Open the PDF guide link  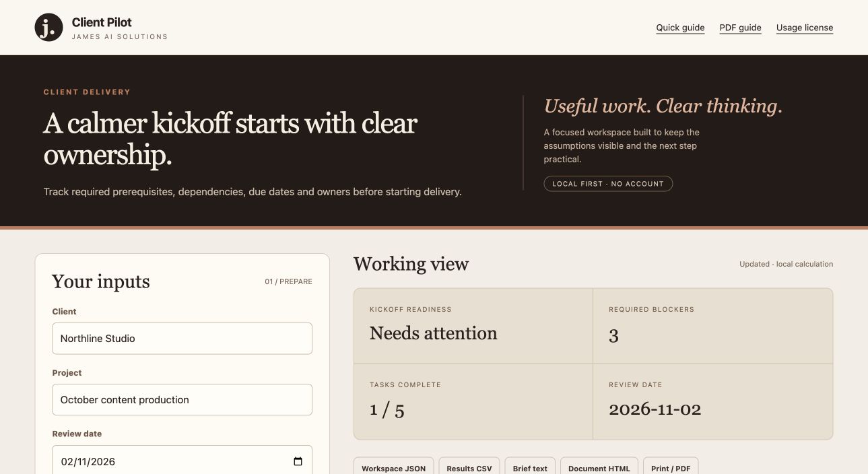(740, 28)
